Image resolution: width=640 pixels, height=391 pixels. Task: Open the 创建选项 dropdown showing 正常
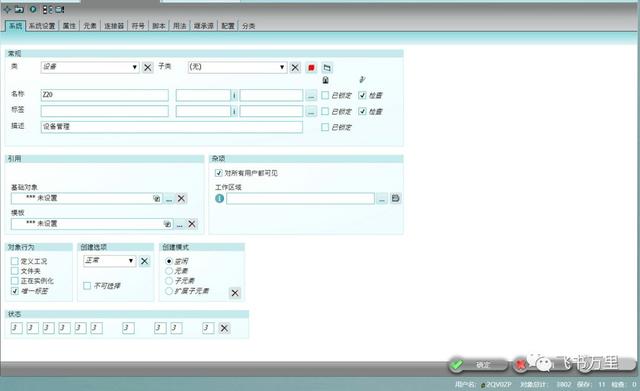point(109,261)
